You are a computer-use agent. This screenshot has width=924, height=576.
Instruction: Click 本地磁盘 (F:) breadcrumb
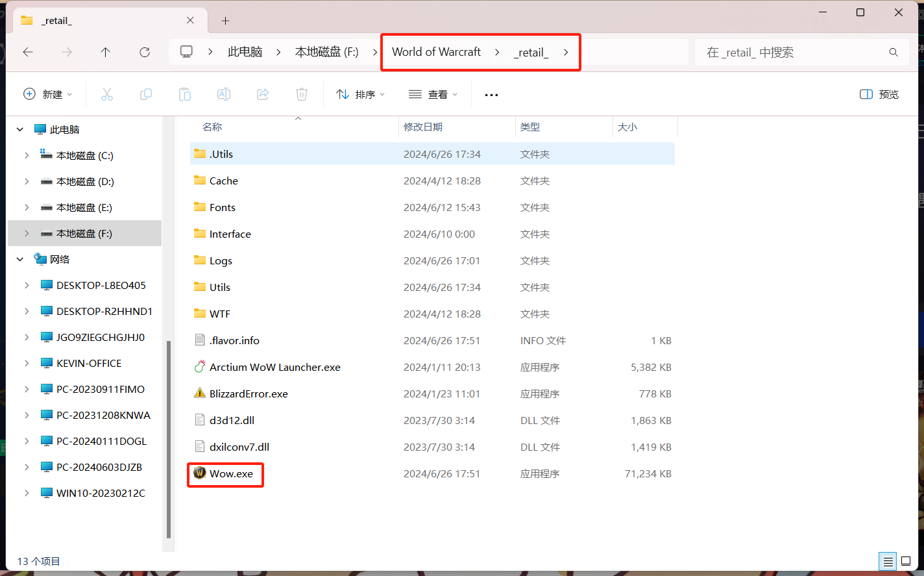(327, 52)
